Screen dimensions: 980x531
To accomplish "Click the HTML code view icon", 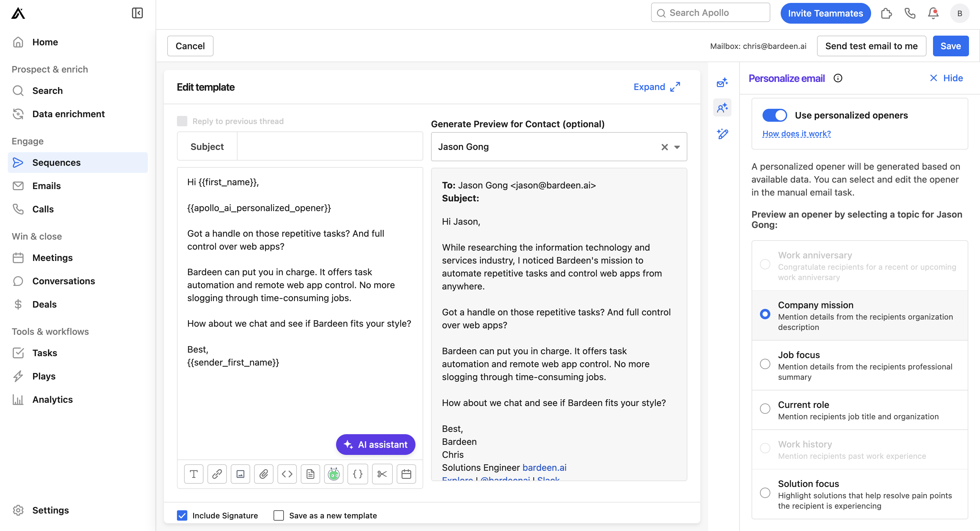I will [x=287, y=474].
